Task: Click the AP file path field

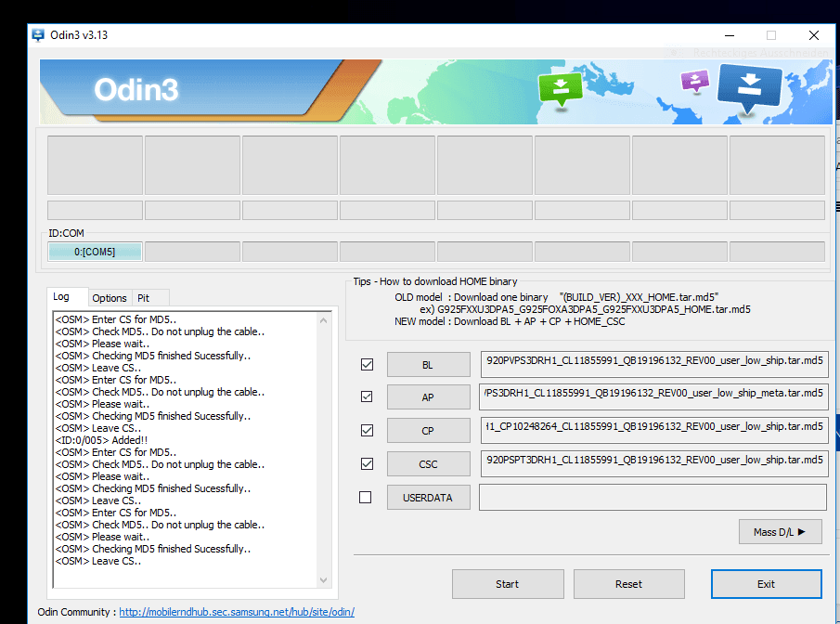Action: [654, 396]
